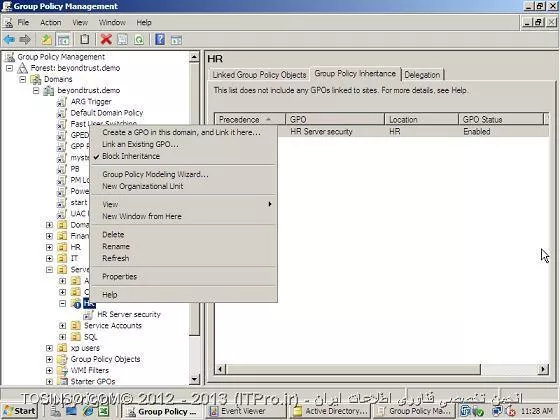Click the clipboard Paste toolbar icon
Viewport: 560px width, 420px height.
85,39
